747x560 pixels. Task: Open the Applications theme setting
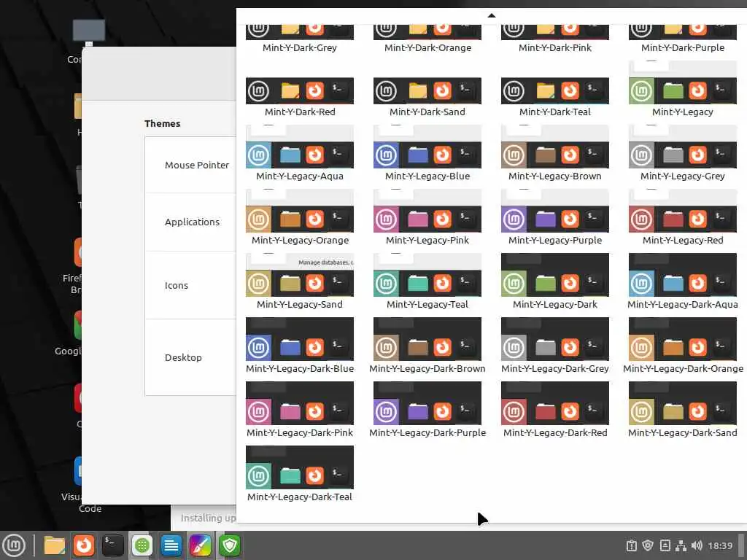(x=190, y=222)
